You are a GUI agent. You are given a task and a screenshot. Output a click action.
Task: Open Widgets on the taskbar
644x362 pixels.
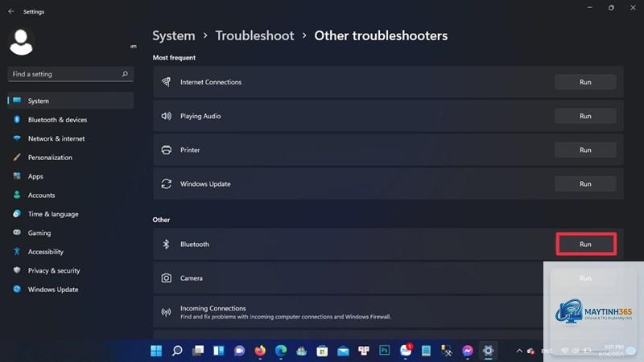(218, 351)
